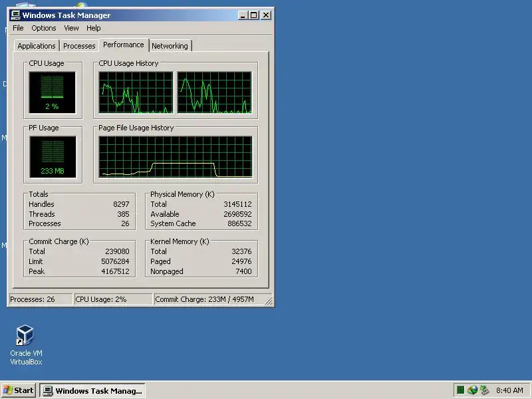Viewport: 532px width, 399px height.
Task: Click the window resize grip in status bar
Action: tap(269, 301)
